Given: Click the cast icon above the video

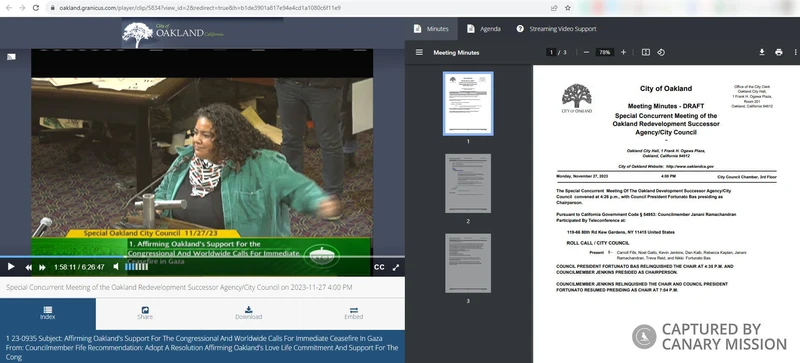Looking at the screenshot, I should coord(11,57).
